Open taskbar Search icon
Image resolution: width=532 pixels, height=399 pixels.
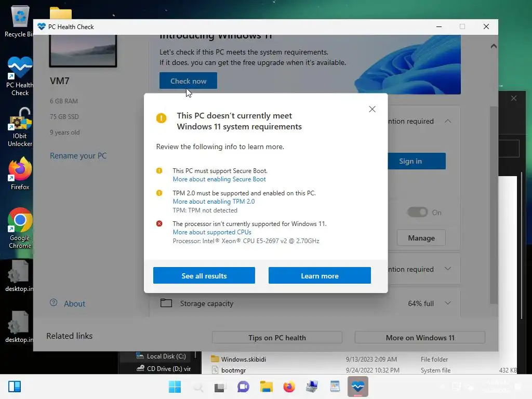pos(198,387)
